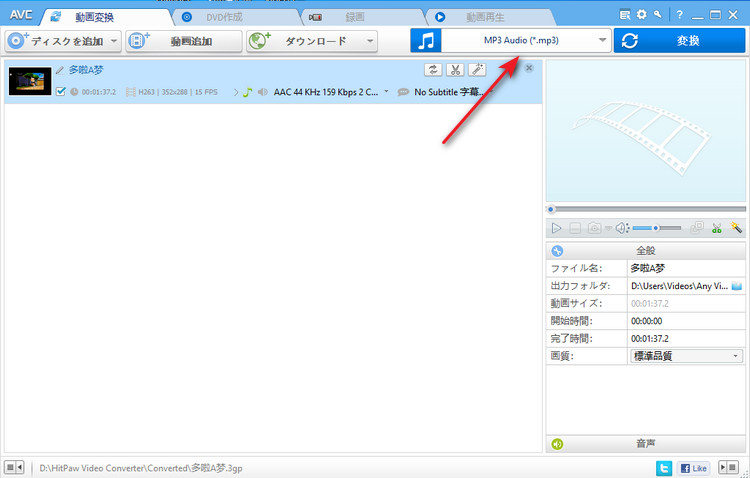Open output folder browse icon

click(x=737, y=285)
